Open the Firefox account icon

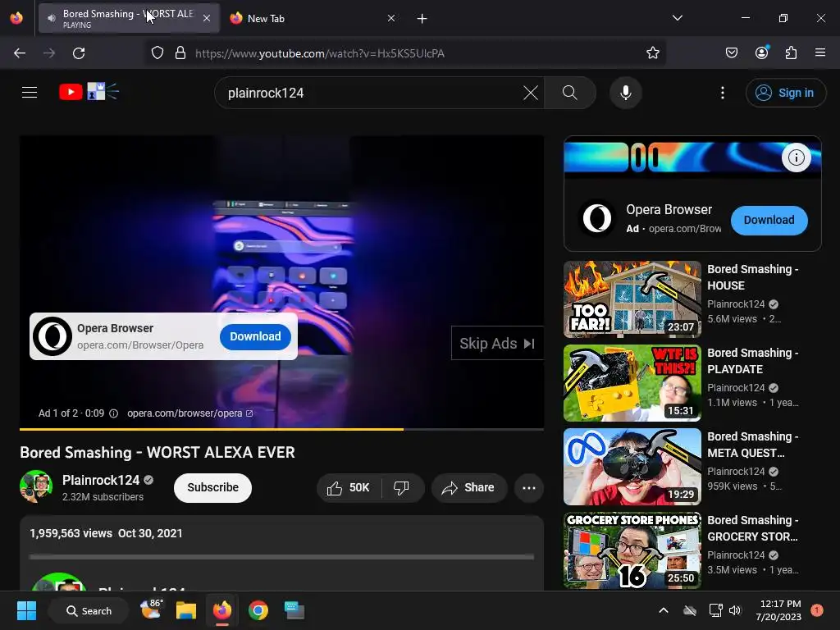click(x=761, y=52)
